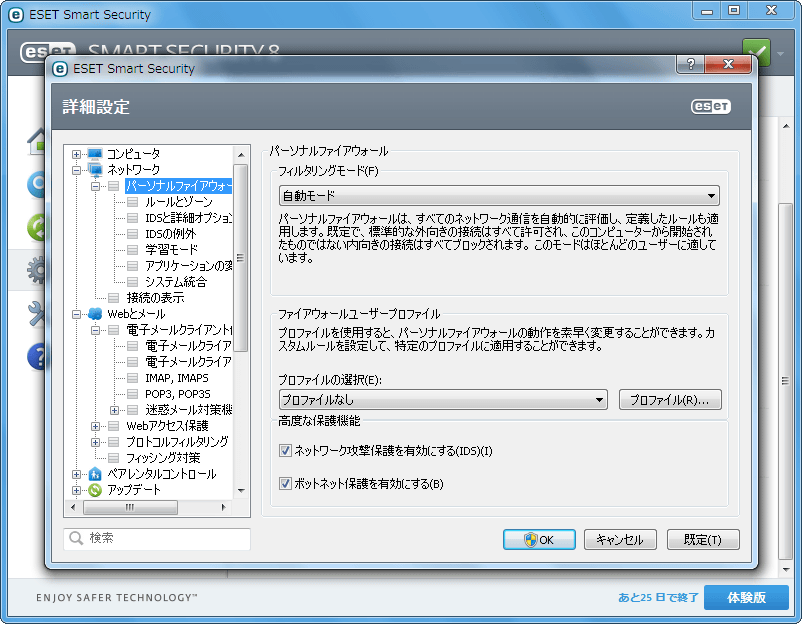
Task: Click the OK button
Action: [x=539, y=540]
